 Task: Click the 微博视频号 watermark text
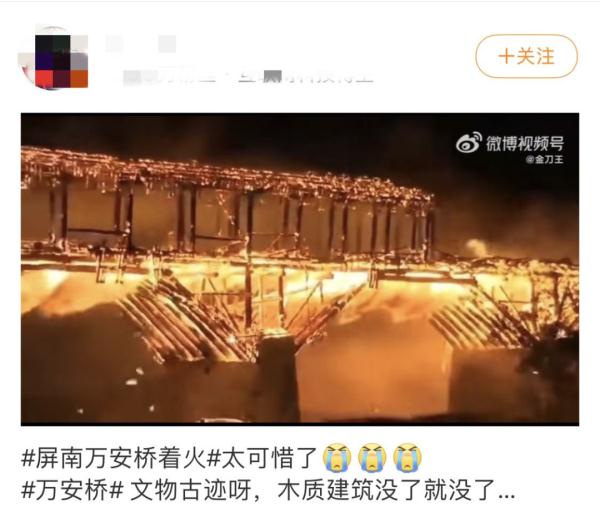pyautogui.click(x=525, y=143)
